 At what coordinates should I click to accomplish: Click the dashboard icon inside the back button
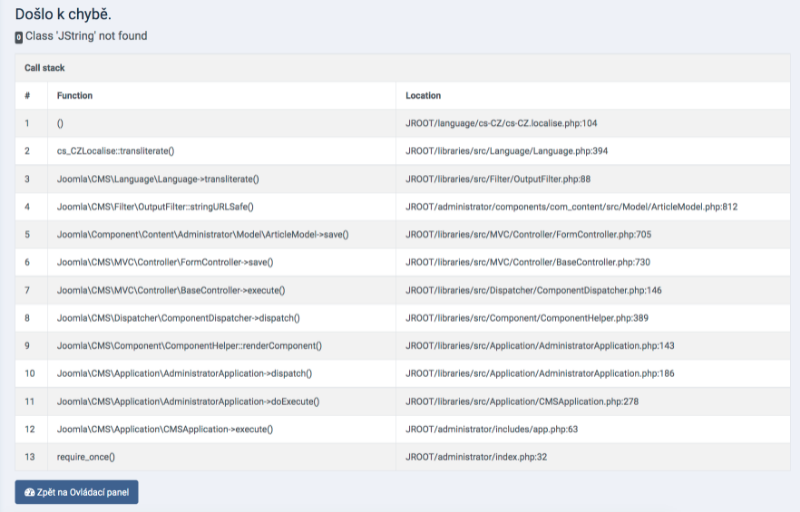pyautogui.click(x=30, y=492)
